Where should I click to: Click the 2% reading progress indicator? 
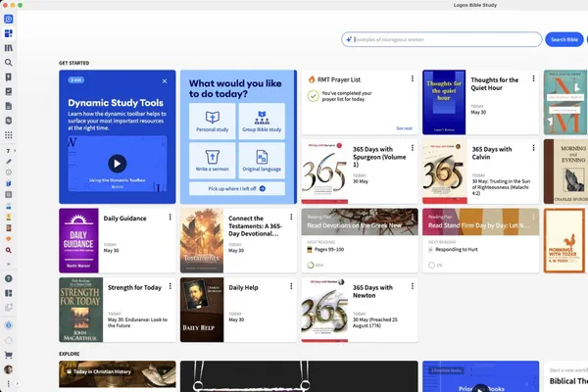[435, 266]
